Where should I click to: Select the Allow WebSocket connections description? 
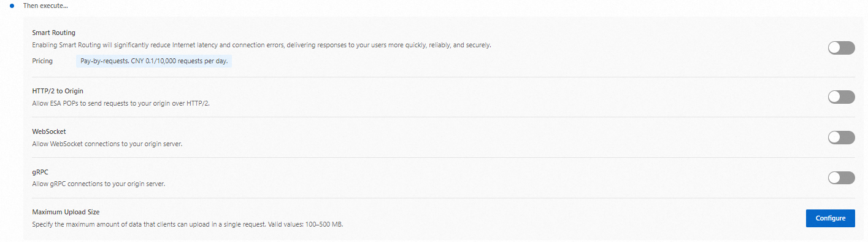(107, 144)
